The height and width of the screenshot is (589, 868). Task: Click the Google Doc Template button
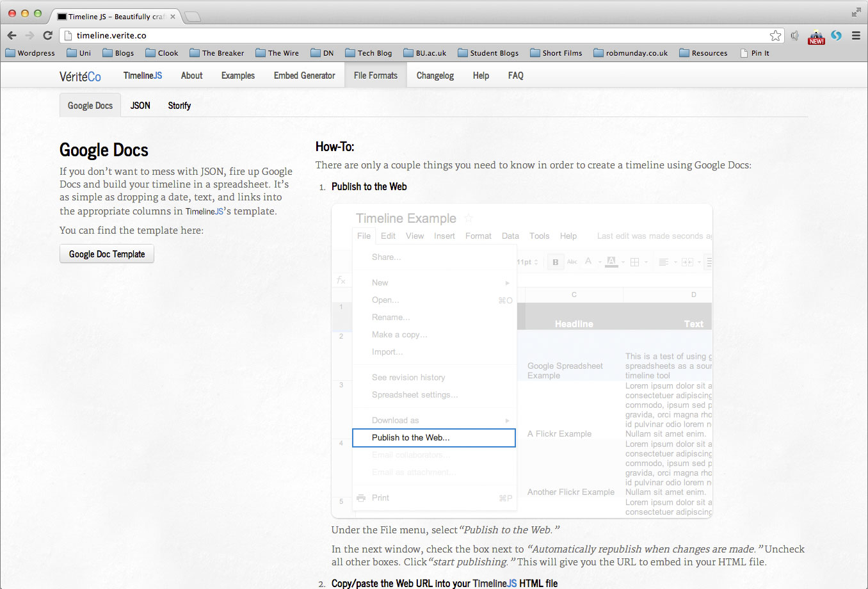[107, 254]
